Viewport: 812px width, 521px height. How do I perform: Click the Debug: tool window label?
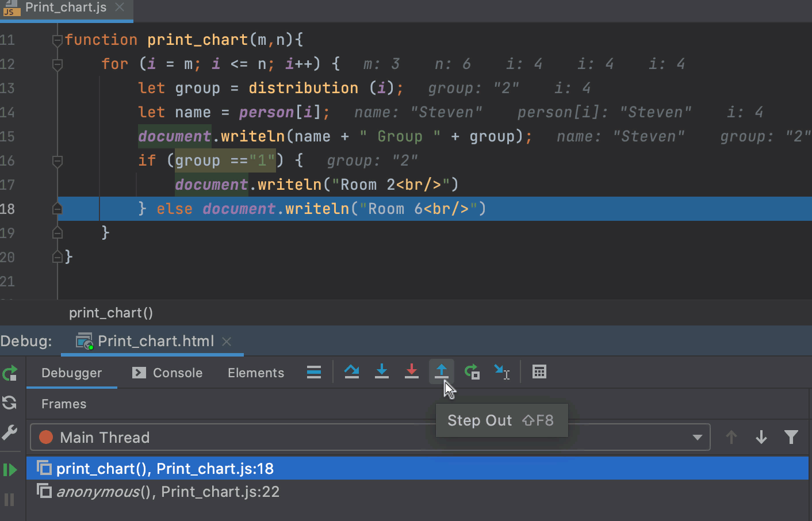pos(26,341)
